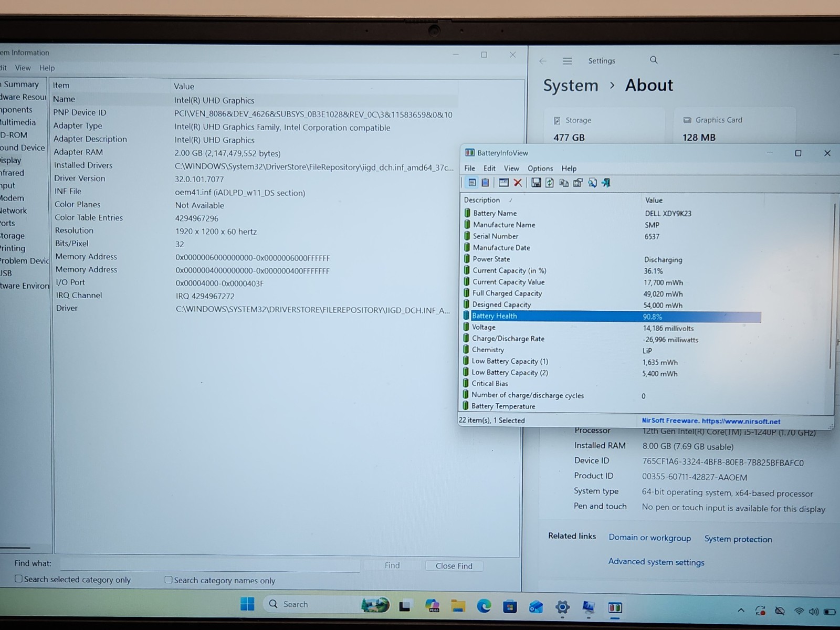
Task: Select the Adapter RAM row
Action: 255,152
